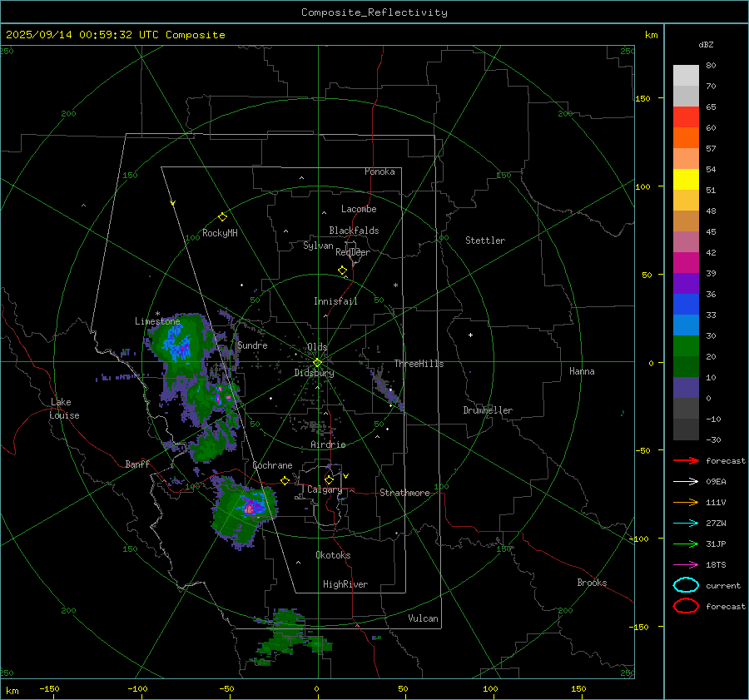Click the Ponoka city label
The height and width of the screenshot is (700, 749).
pyautogui.click(x=379, y=171)
